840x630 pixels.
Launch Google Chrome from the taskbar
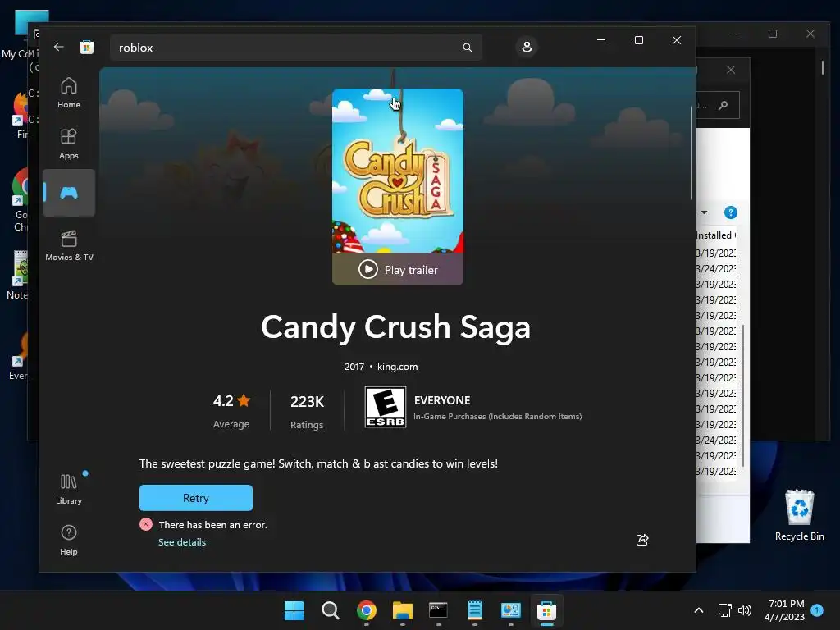(367, 610)
